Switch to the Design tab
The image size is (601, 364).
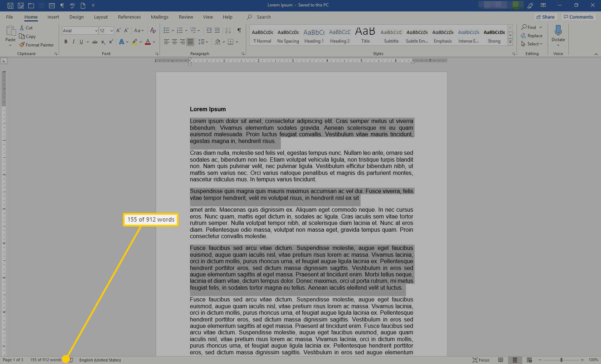pyautogui.click(x=77, y=17)
